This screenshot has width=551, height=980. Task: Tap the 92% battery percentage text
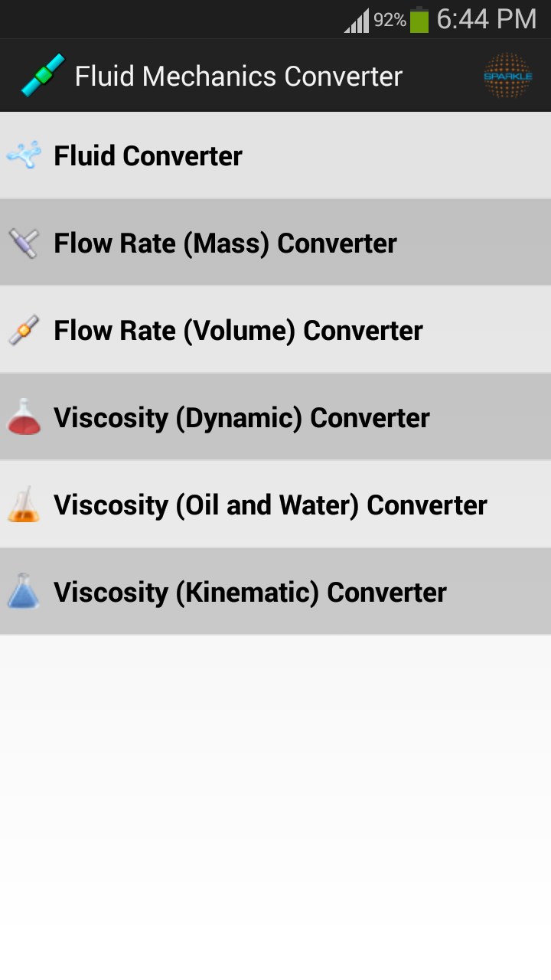pyautogui.click(x=390, y=21)
